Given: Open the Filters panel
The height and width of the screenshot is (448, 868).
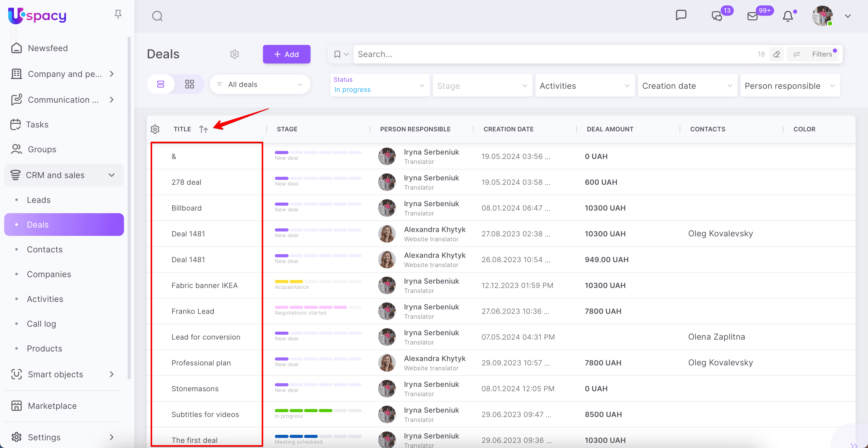Looking at the screenshot, I should 822,54.
